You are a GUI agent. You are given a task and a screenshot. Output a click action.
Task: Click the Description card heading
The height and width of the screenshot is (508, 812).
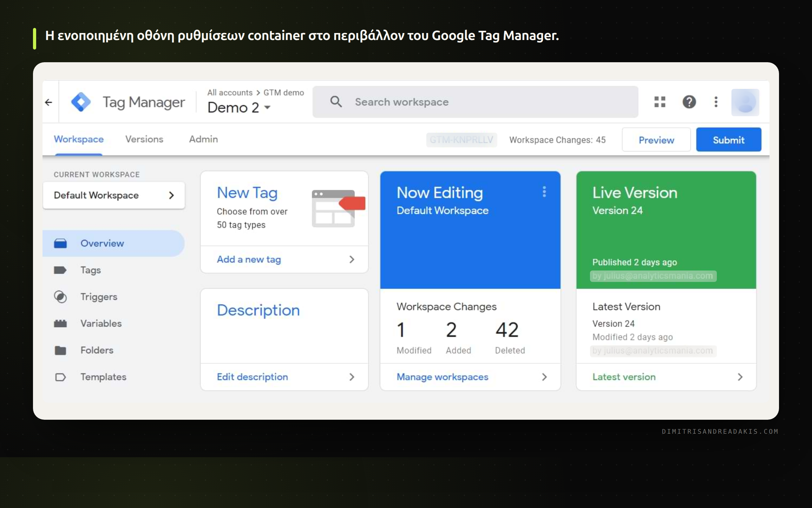click(259, 310)
